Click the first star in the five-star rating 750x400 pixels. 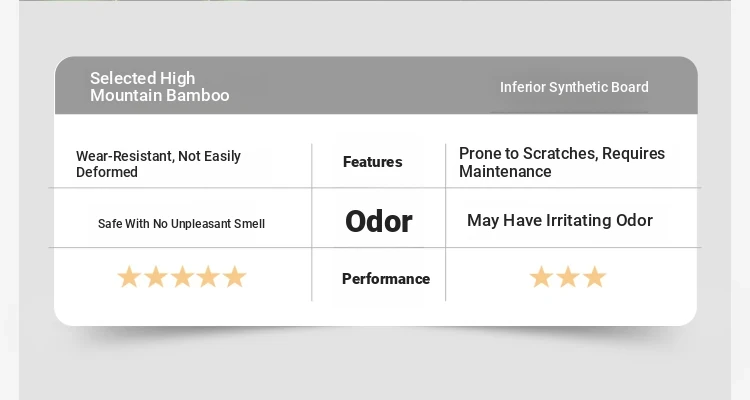tap(129, 277)
